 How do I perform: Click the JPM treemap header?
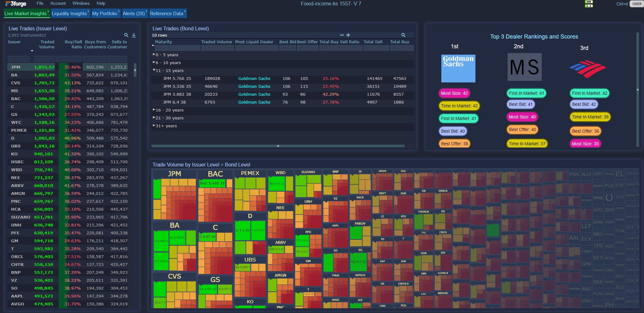(x=174, y=174)
